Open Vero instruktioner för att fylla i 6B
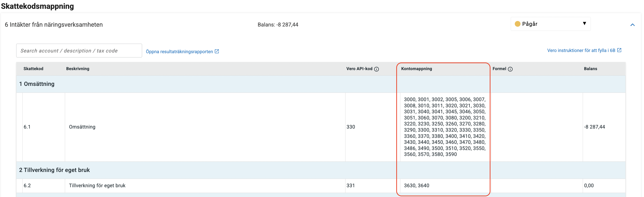Image resolution: width=644 pixels, height=197 pixels. tap(581, 51)
